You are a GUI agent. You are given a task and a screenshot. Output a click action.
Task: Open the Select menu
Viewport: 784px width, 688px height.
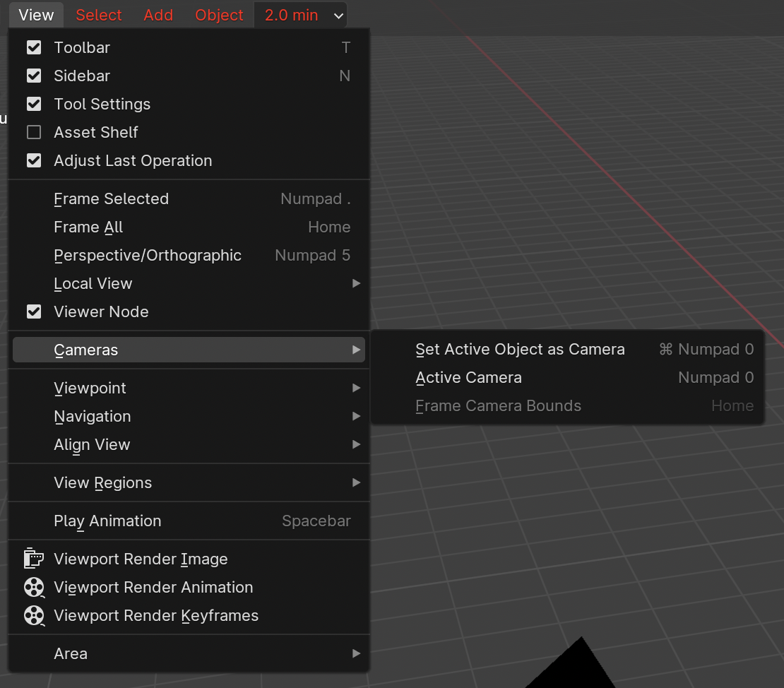click(x=99, y=15)
